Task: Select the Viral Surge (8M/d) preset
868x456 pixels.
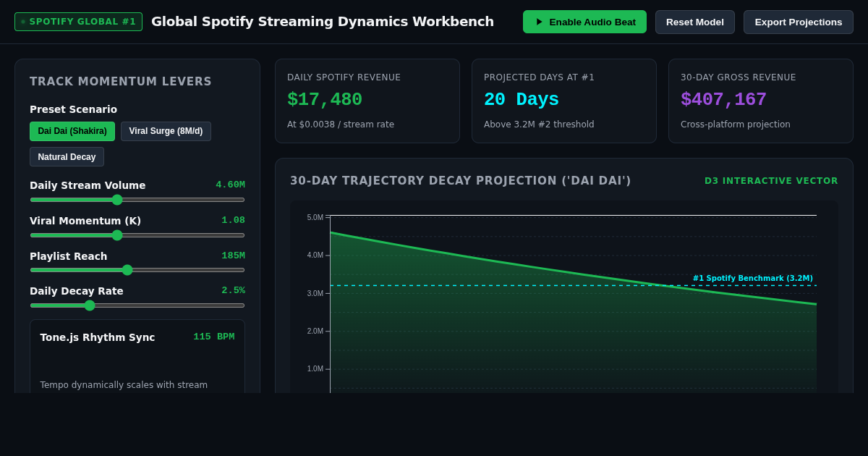Action: [166, 131]
